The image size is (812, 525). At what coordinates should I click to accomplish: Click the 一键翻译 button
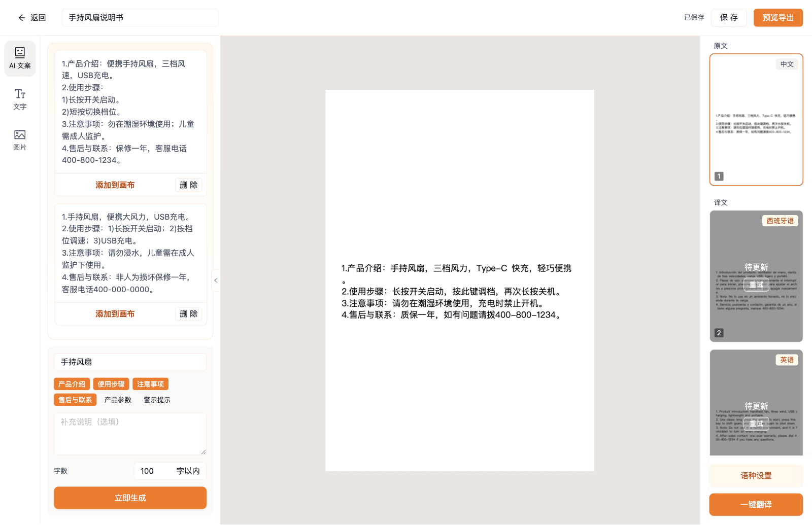tap(756, 505)
